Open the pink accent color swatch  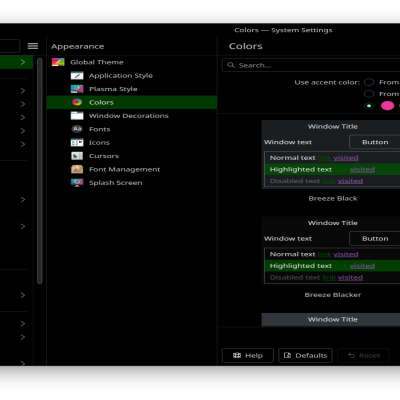click(x=388, y=106)
